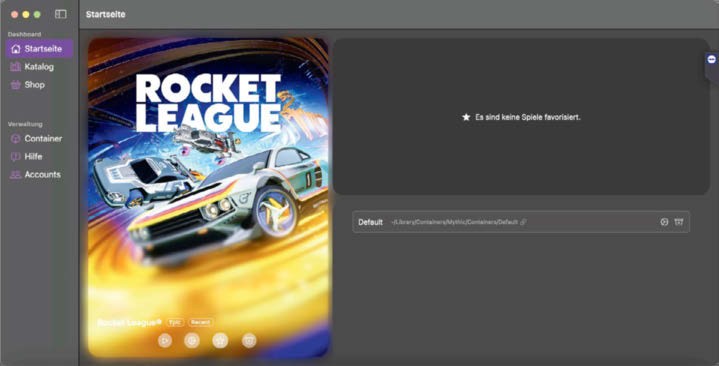Click the Epic tag on game card
This screenshot has width=719, height=366.
point(175,322)
